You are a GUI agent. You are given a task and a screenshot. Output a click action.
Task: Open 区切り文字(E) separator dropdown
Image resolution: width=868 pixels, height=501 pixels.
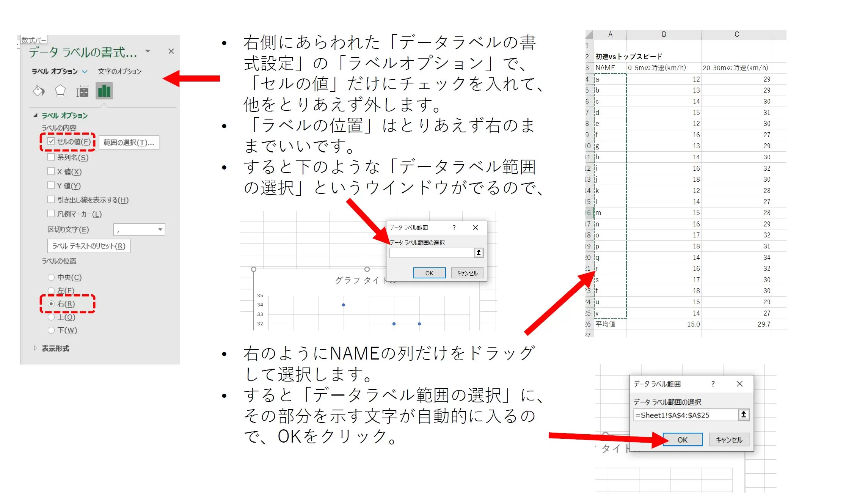pyautogui.click(x=160, y=229)
